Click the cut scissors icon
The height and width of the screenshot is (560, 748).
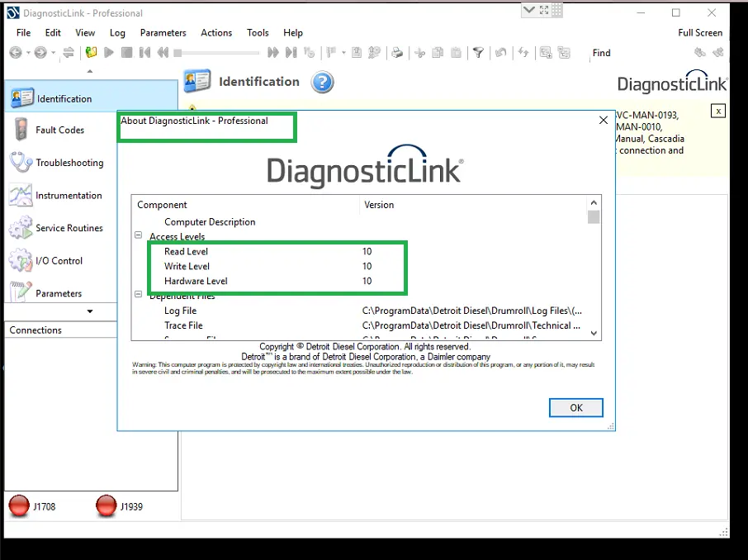pos(419,53)
